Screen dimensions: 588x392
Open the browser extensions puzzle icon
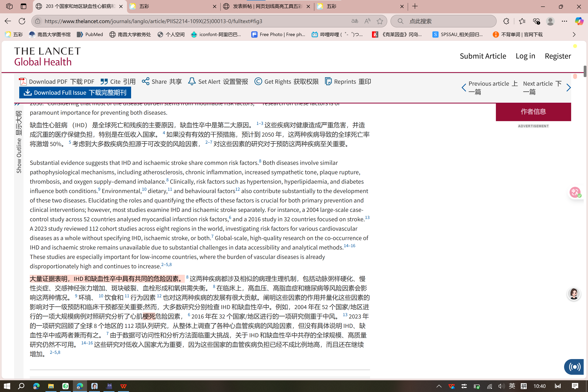coord(506,21)
